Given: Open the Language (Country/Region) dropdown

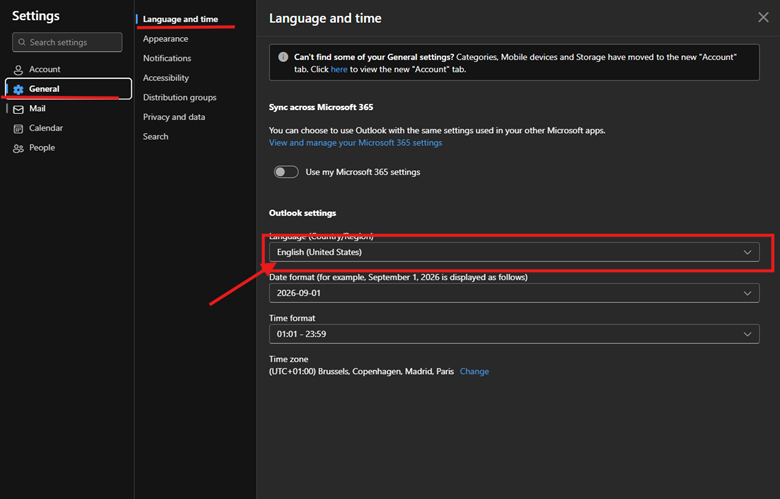Looking at the screenshot, I should pos(513,253).
